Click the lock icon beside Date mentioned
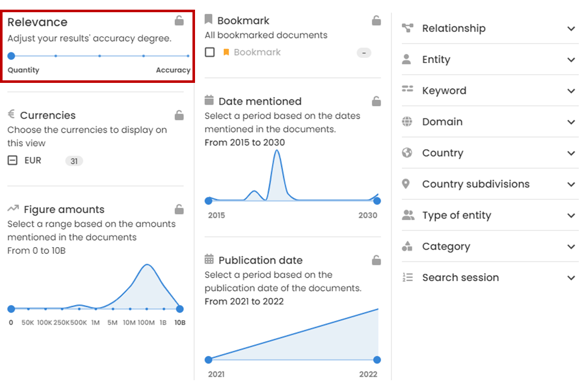 376,101
